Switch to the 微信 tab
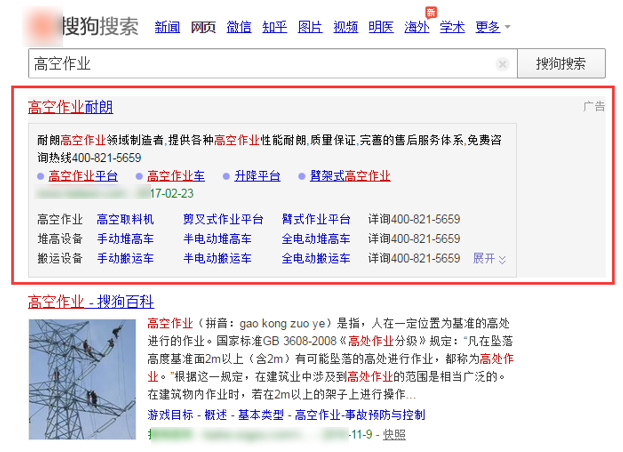Screen dimensions: 623x452 coord(239,27)
